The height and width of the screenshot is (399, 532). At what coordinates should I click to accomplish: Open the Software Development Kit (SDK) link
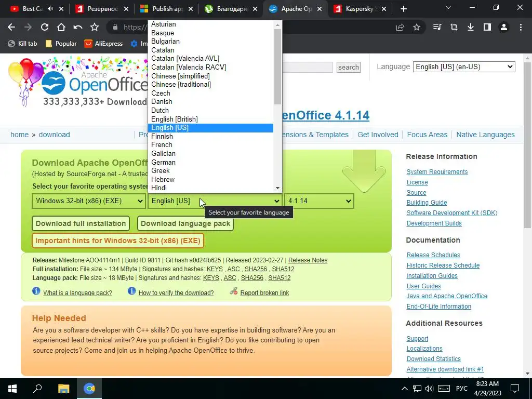point(451,213)
